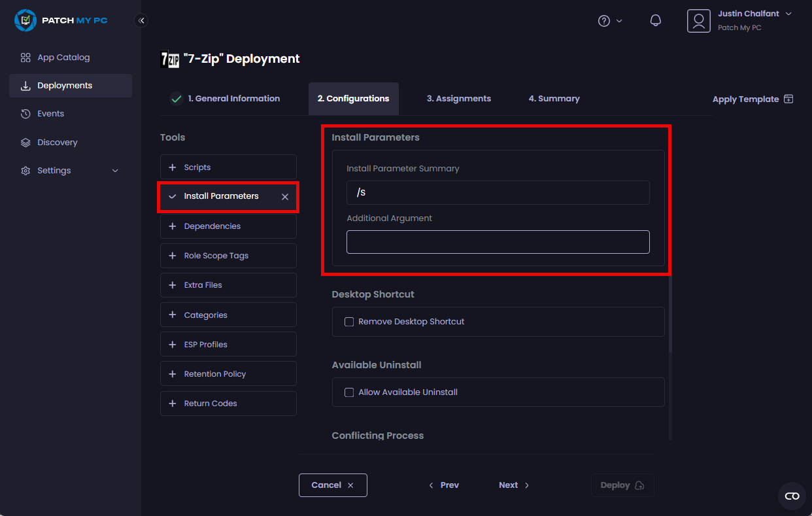Click the user profile avatar icon
Screen dimensions: 812x516
click(698, 21)
